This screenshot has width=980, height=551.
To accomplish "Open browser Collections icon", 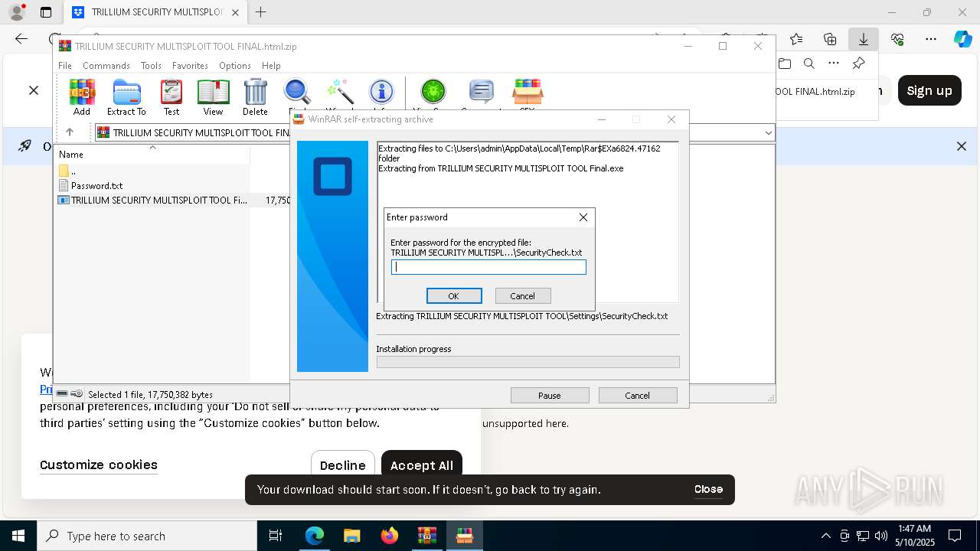I will tap(830, 39).
